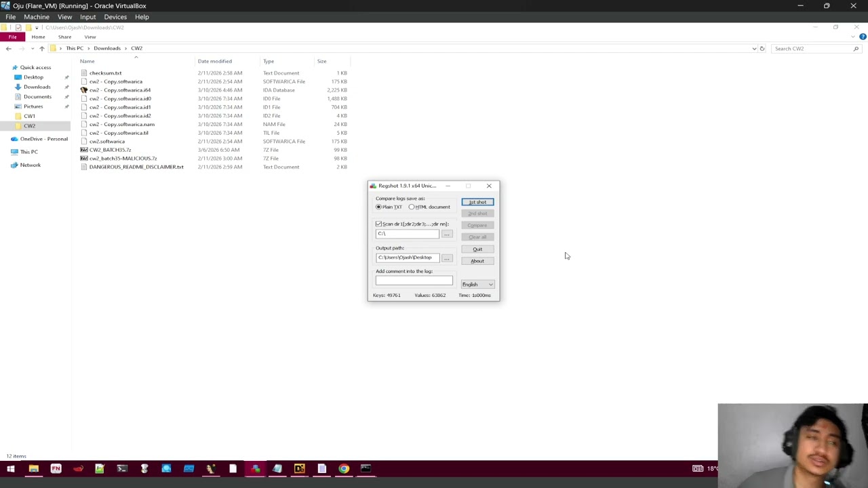The image size is (868, 488).
Task: Open Windows Start menu
Action: tap(11, 468)
